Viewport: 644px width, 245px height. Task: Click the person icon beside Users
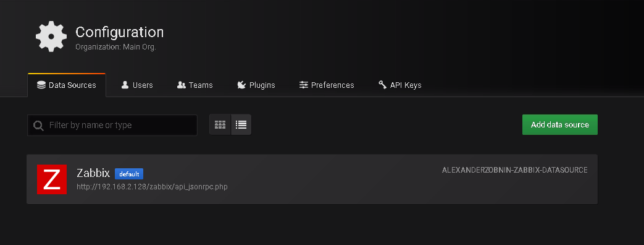(x=125, y=85)
